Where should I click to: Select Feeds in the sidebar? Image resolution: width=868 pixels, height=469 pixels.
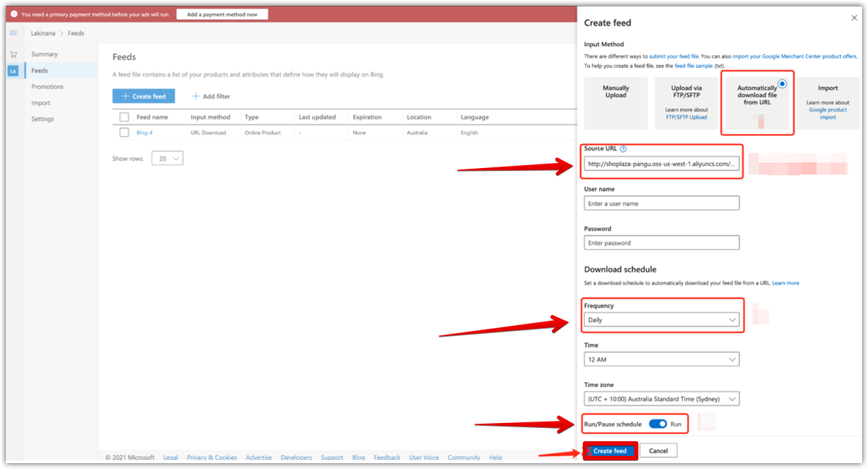(39, 71)
